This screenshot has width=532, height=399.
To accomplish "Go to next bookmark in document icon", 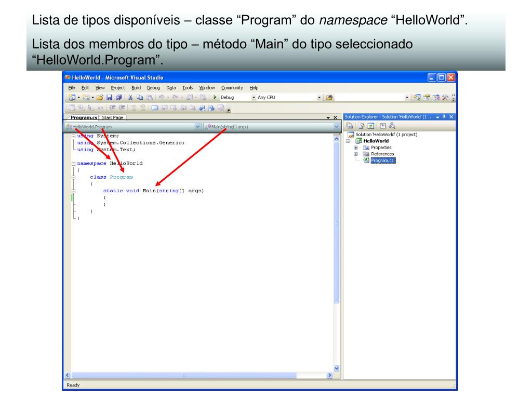I will 211,108.
